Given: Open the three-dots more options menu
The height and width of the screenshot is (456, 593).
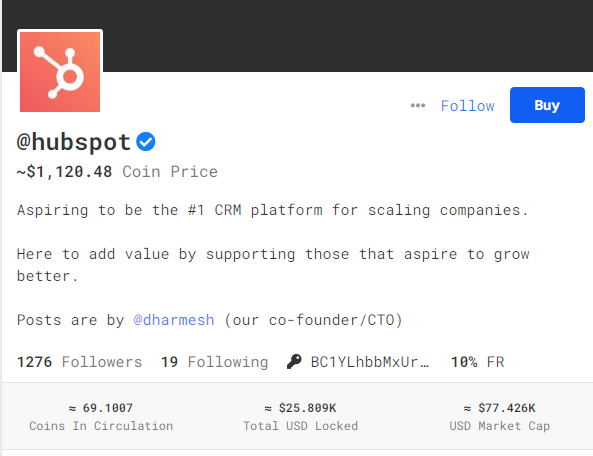Looking at the screenshot, I should click(x=418, y=105).
